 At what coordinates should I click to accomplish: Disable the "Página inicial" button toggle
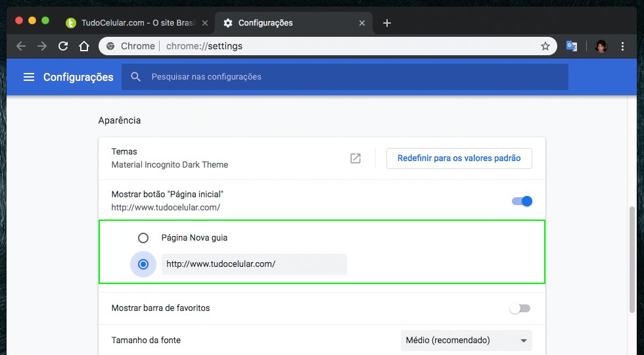click(522, 201)
